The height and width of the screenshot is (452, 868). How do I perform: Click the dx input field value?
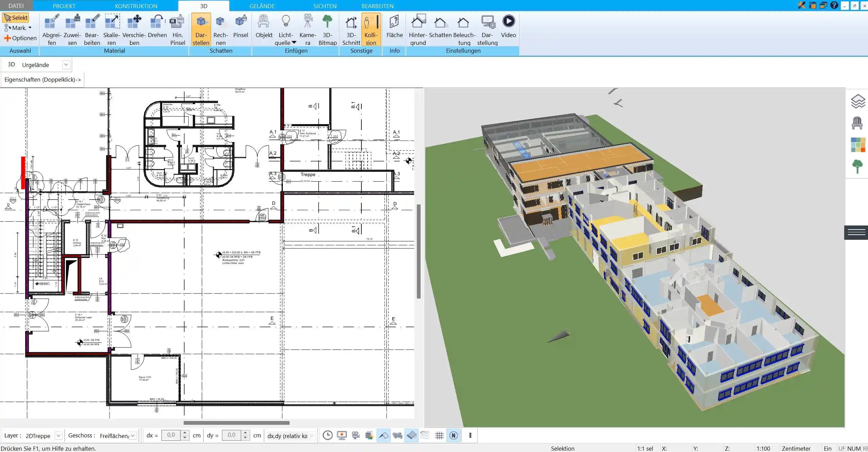click(171, 435)
